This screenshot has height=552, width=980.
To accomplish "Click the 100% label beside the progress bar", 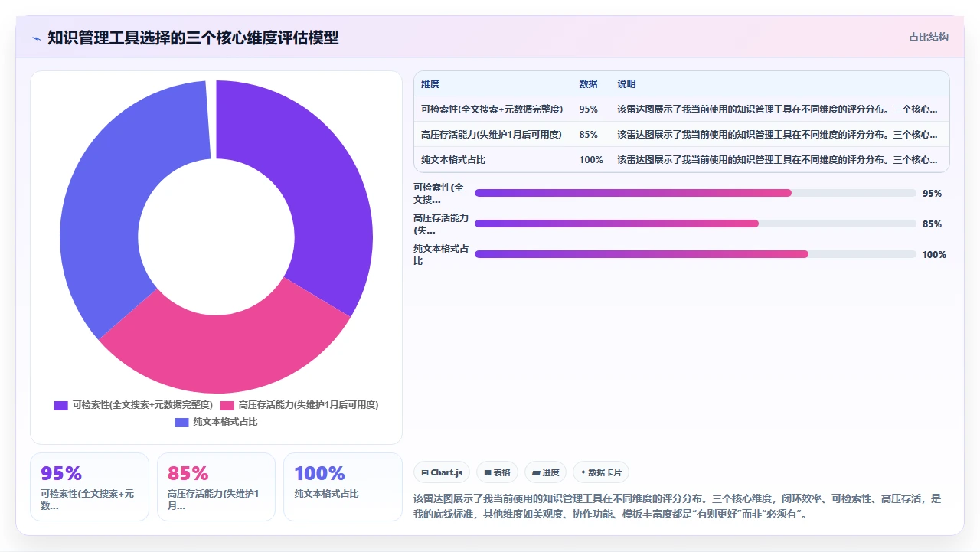I will click(x=934, y=255).
